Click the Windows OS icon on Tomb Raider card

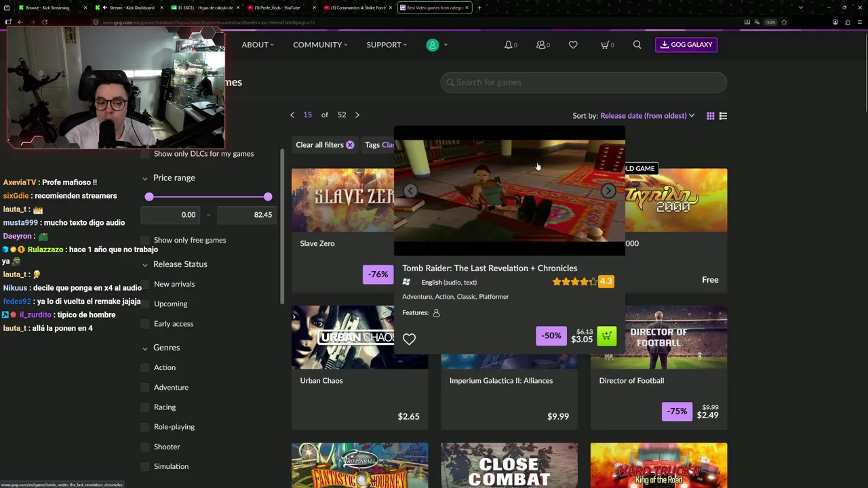407,282
